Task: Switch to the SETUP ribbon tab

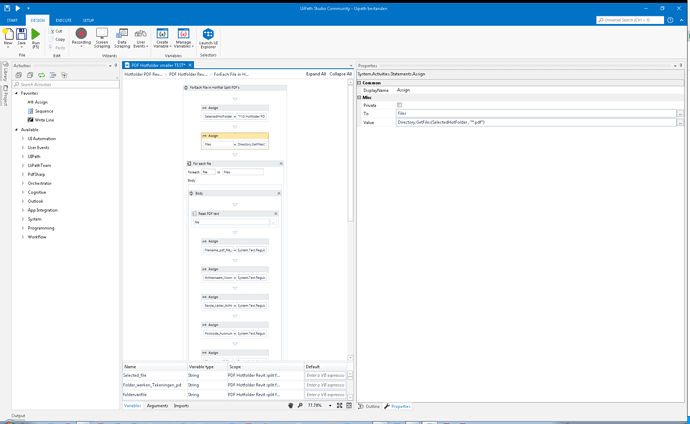Action: pos(88,20)
